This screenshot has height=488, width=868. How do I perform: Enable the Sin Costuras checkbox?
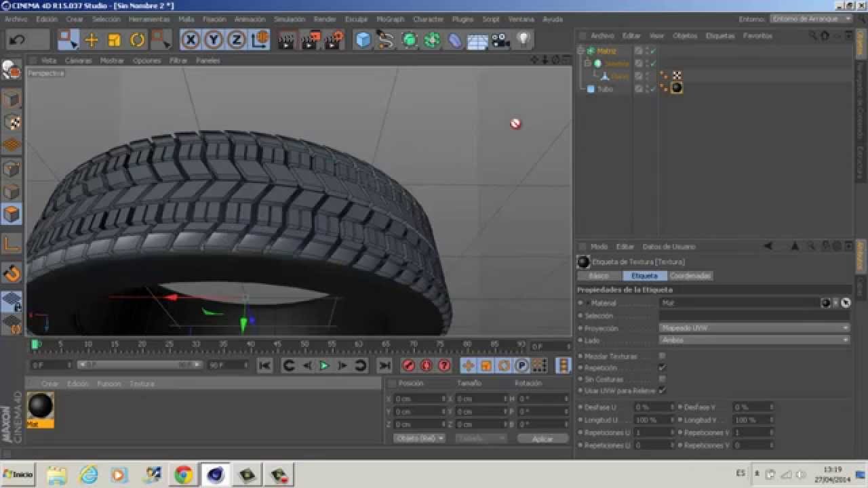(662, 379)
